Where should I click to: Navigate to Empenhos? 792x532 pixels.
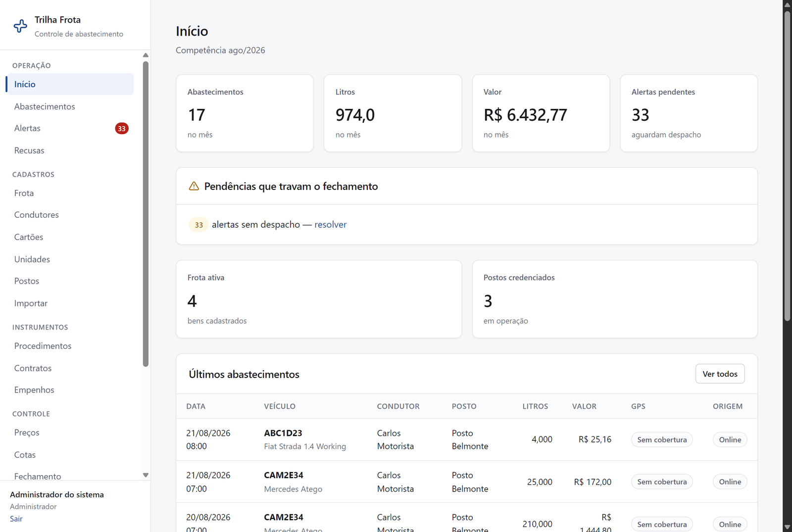click(70, 390)
